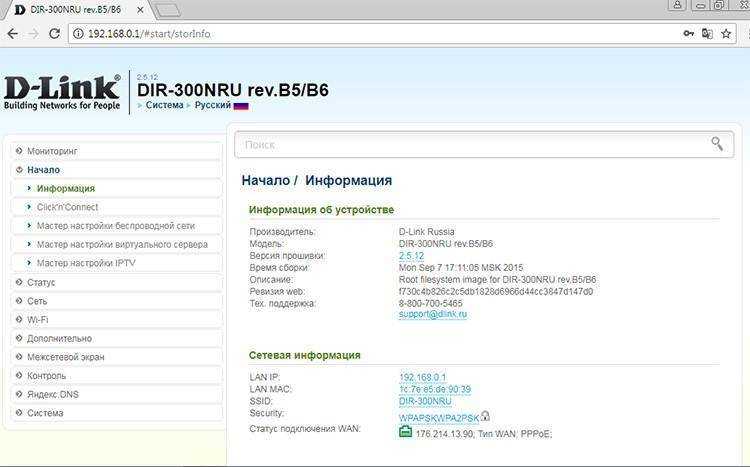Viewport: 750px width, 467px height.
Task: Expand the Статус menu section
Action: tap(116, 282)
